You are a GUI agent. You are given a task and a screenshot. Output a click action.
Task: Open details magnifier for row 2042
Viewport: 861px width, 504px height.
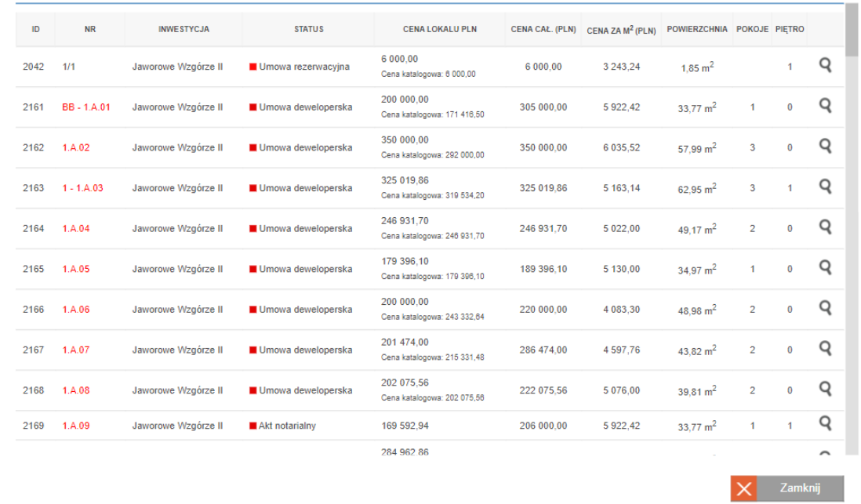825,65
